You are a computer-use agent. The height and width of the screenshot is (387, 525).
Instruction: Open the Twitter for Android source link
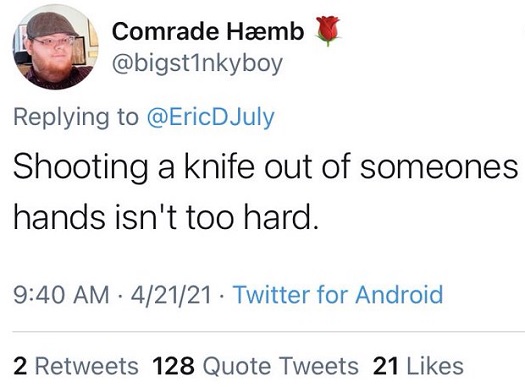coord(338,295)
